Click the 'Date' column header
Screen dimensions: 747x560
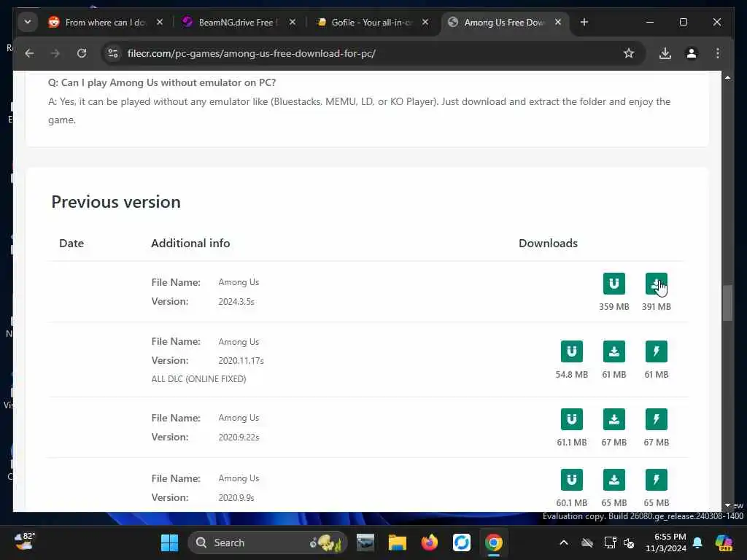(71, 244)
